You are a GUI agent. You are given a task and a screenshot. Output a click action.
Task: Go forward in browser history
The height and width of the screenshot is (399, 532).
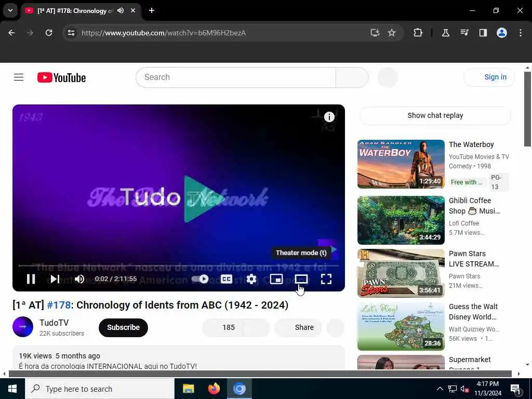[x=30, y=33]
